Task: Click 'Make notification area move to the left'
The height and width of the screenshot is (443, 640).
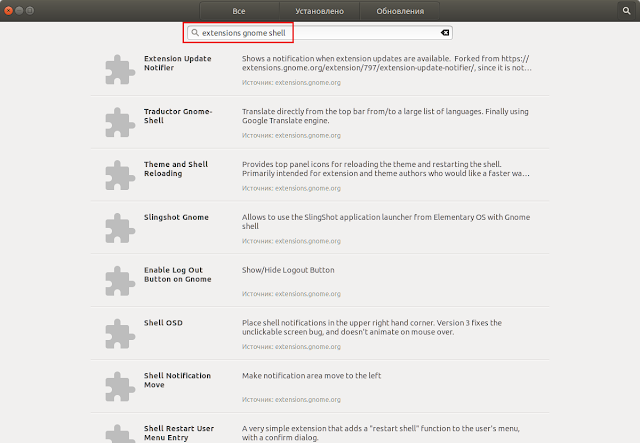Action: (x=311, y=376)
